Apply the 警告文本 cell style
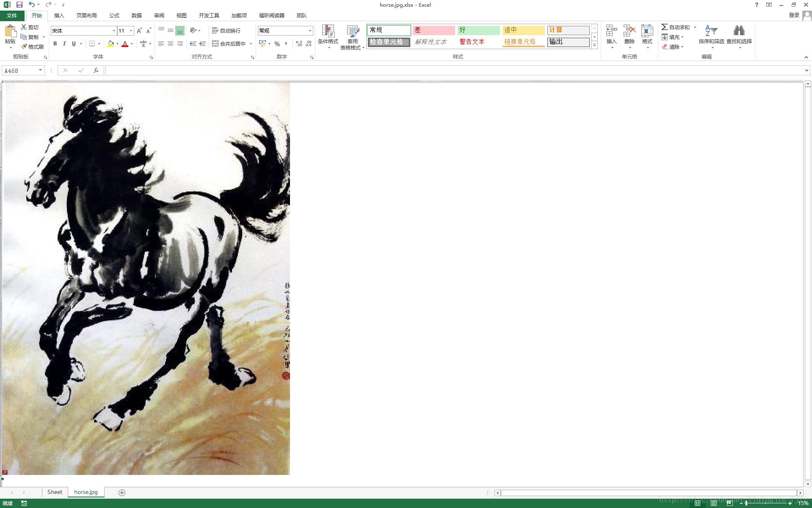812x508 pixels. click(478, 42)
